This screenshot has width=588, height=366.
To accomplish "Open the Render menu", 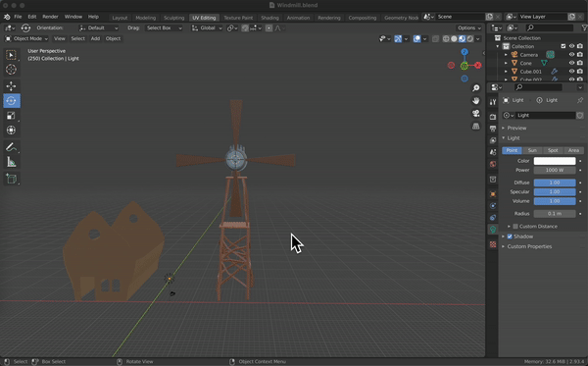I will 50,17.
